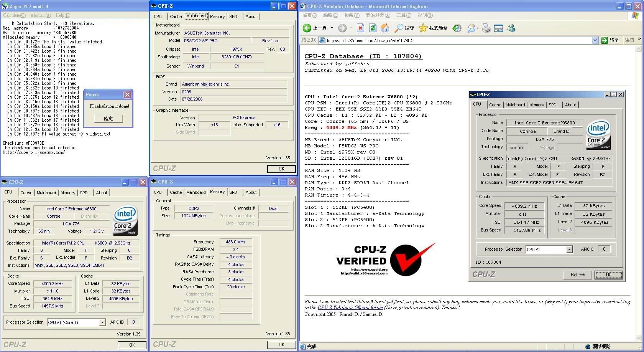Viewport: 644px width, 352px height.
Task: Click the Refresh button on validator CPU-Z image
Action: [x=578, y=275]
